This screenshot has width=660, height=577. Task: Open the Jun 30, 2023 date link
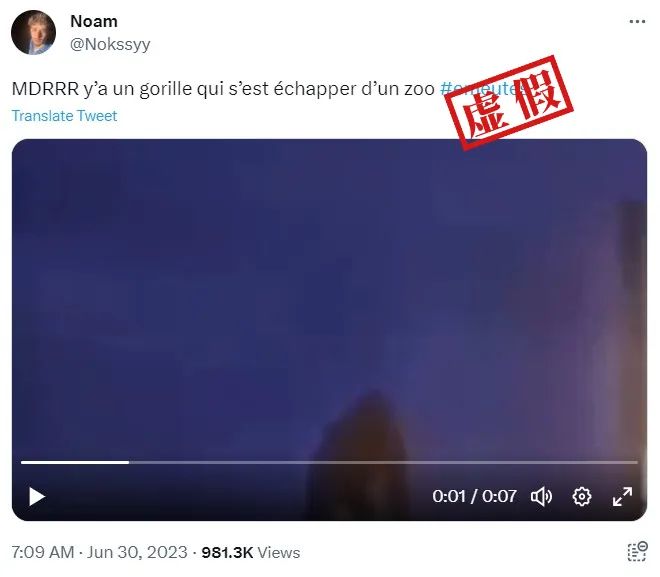click(137, 552)
